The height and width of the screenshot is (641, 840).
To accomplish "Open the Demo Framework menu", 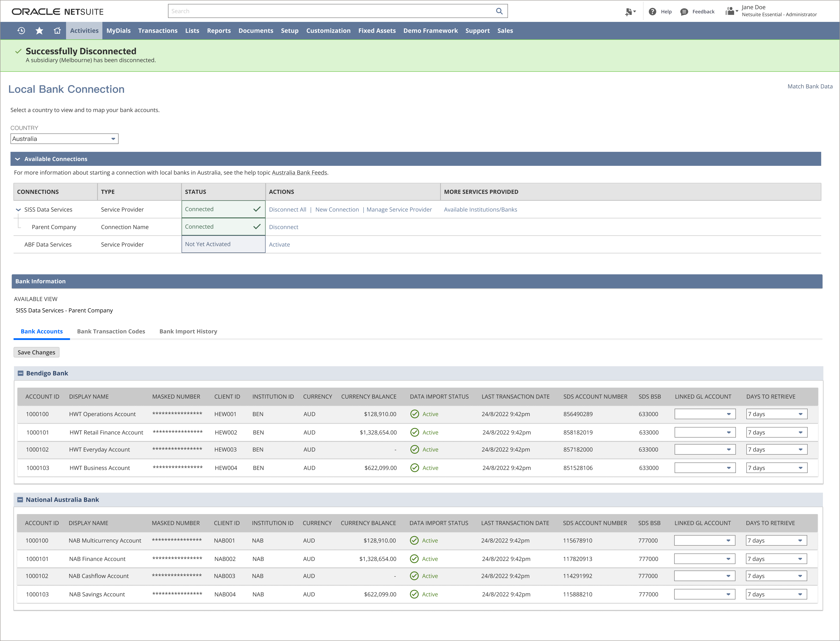I will click(430, 31).
